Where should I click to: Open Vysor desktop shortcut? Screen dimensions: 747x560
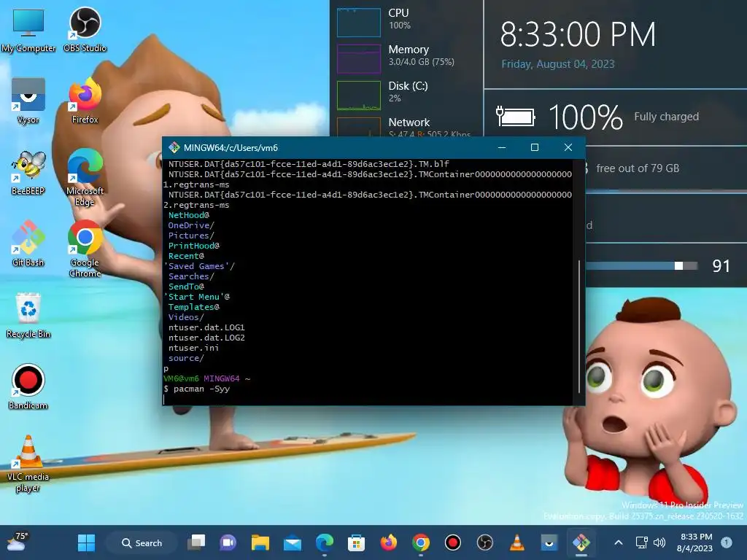click(x=28, y=101)
